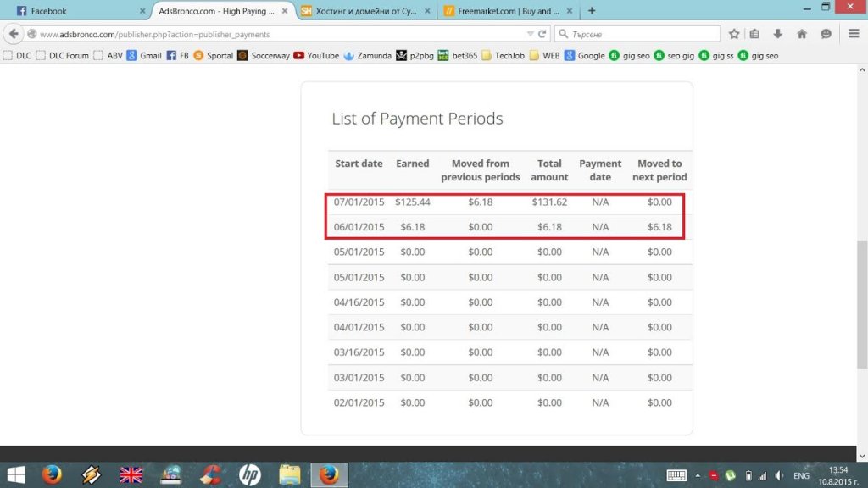Expand the WEB bookmarks folder
The width and height of the screenshot is (868, 488).
[545, 55]
